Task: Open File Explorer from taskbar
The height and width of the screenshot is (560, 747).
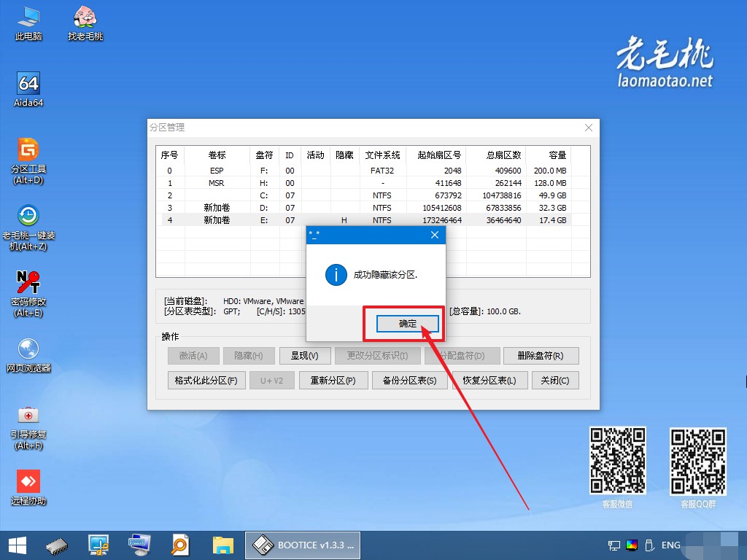Action: tap(223, 545)
